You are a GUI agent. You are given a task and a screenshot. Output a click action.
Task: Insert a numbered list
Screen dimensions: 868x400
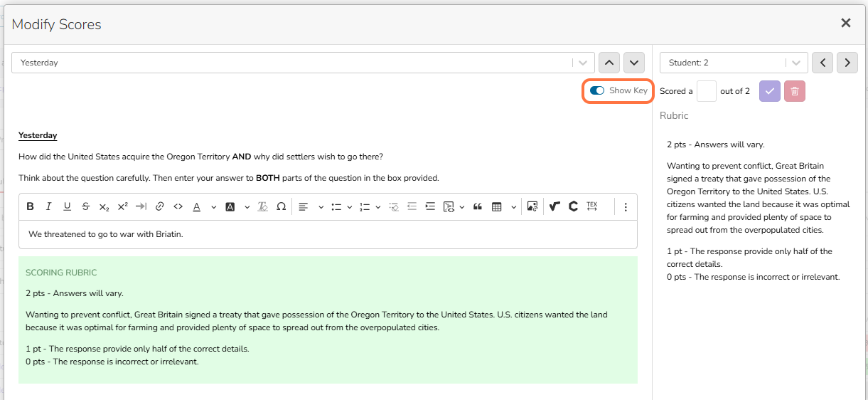click(365, 206)
